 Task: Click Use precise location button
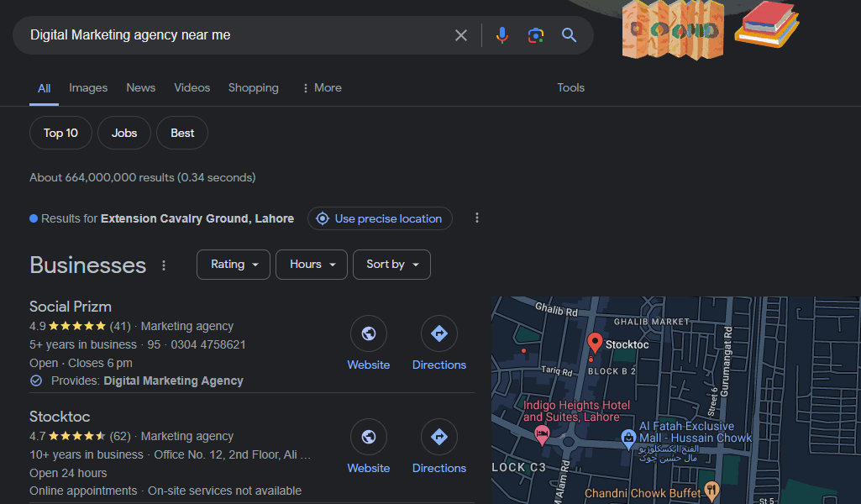tap(380, 218)
